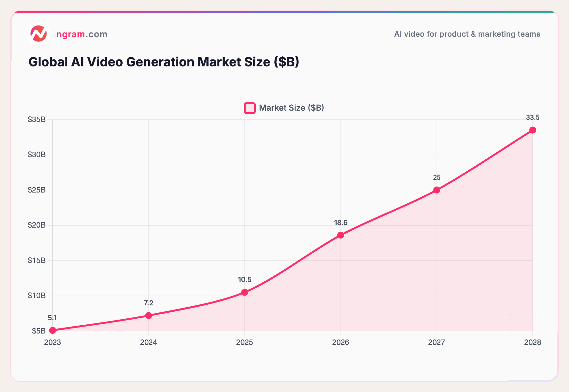Select the 2025 data point marker
569x392 pixels.
click(245, 293)
